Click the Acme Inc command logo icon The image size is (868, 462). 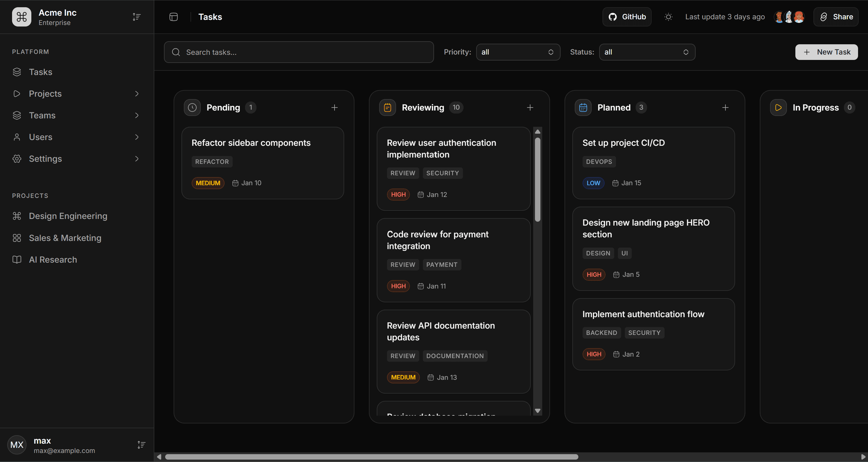click(x=22, y=17)
